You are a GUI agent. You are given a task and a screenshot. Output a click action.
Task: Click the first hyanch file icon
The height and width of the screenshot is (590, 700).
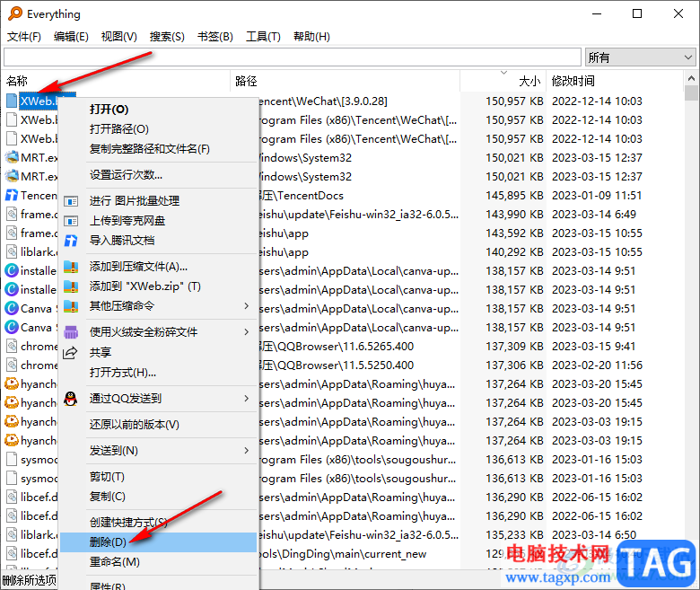[x=12, y=383]
